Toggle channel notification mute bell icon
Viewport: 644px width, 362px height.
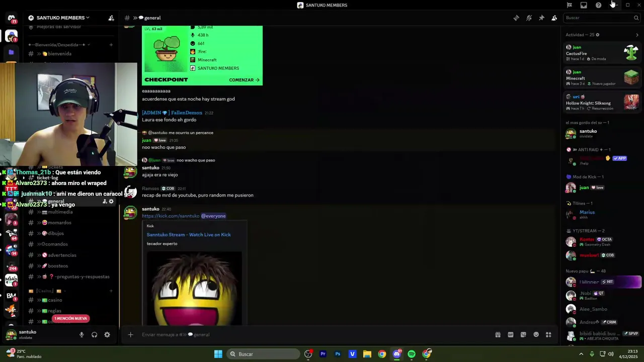tap(529, 18)
